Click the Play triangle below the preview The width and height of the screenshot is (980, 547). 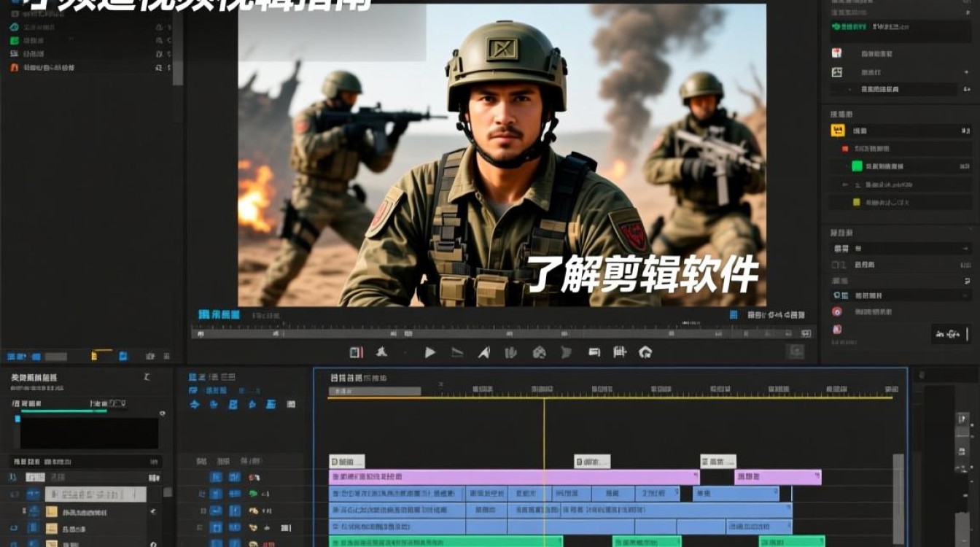pos(430,352)
